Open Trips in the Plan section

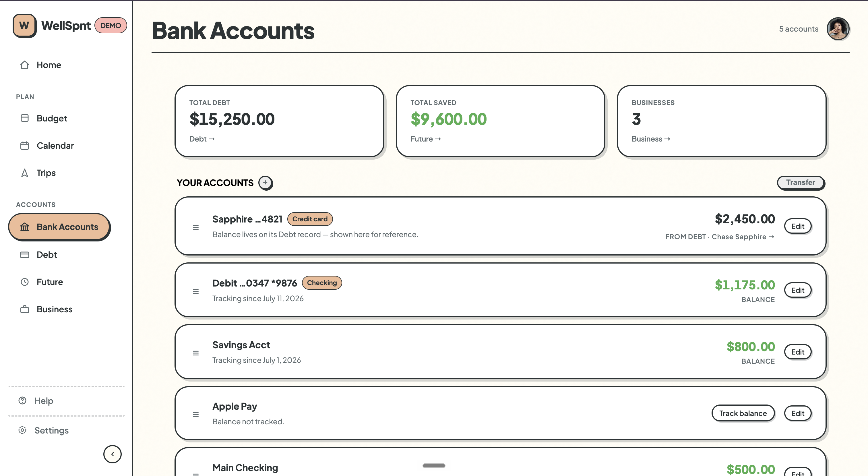coord(46,173)
